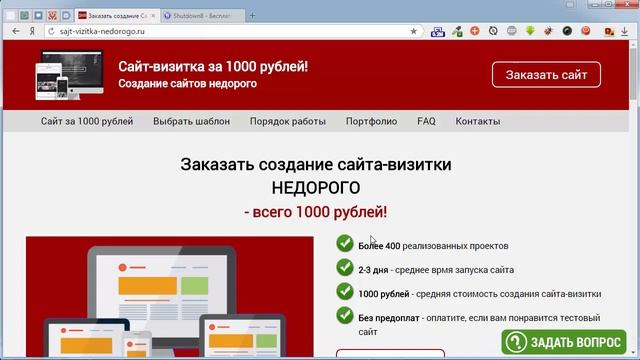Open "Выбрать шаблон" menu item
Viewport: 640px width, 360px height.
pyautogui.click(x=191, y=121)
